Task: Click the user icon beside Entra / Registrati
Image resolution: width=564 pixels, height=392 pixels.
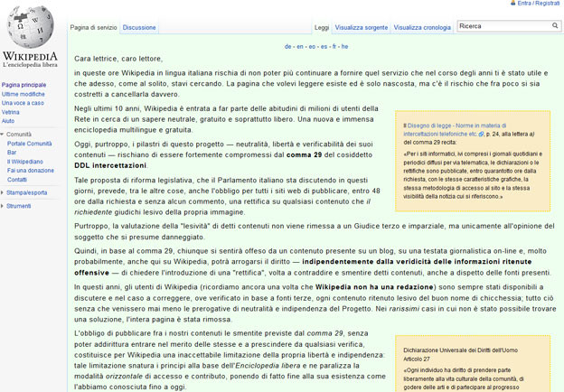Action: click(512, 3)
